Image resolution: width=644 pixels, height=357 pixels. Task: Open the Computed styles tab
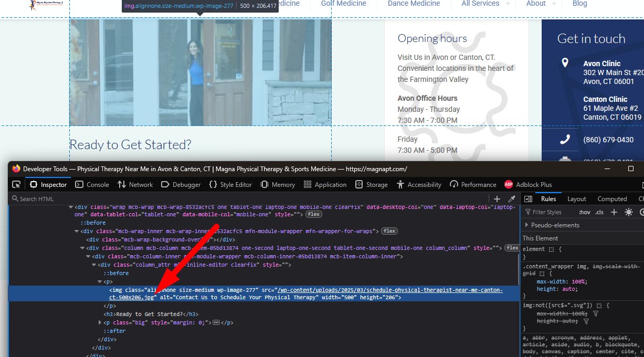click(x=612, y=199)
